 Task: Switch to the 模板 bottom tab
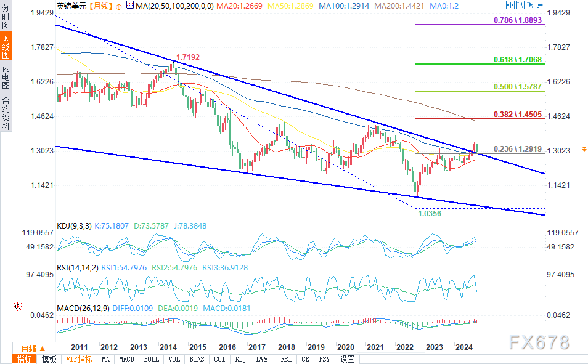click(x=49, y=359)
